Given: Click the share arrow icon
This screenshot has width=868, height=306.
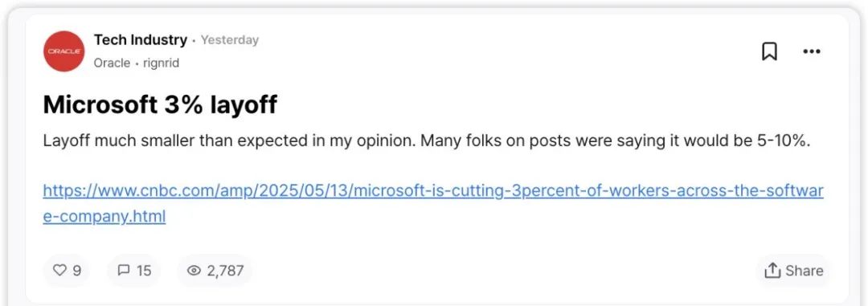Looking at the screenshot, I should [772, 270].
